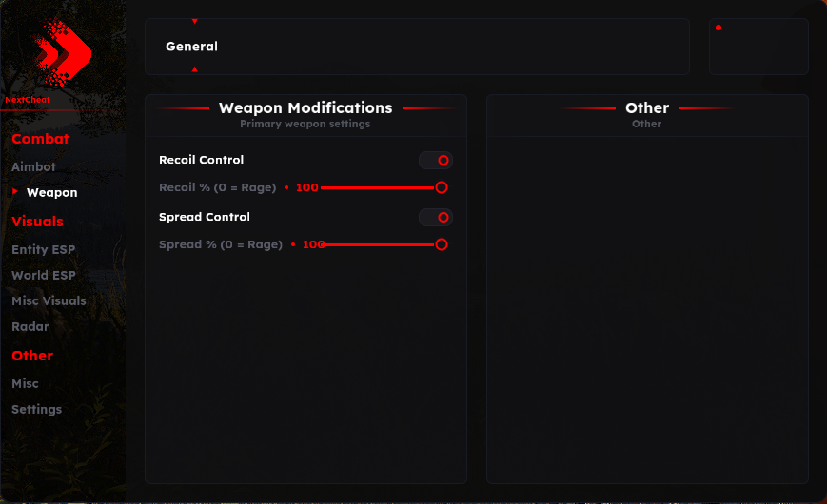
Task: Click the red dot next to Recoil value
Action: pyautogui.click(x=286, y=187)
